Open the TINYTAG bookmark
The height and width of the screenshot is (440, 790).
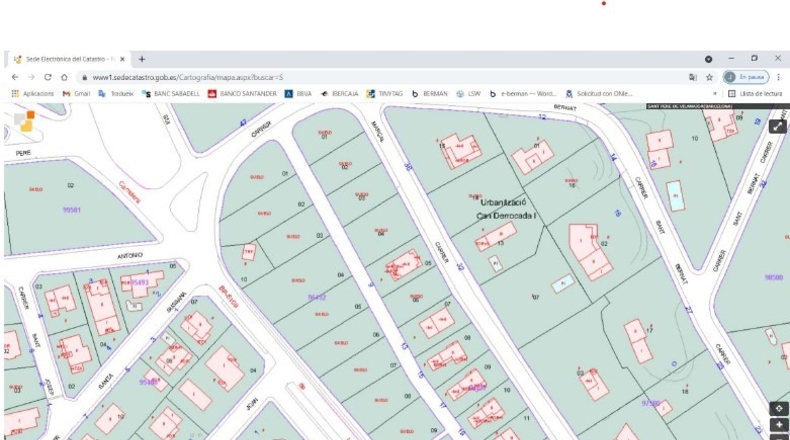tap(385, 94)
